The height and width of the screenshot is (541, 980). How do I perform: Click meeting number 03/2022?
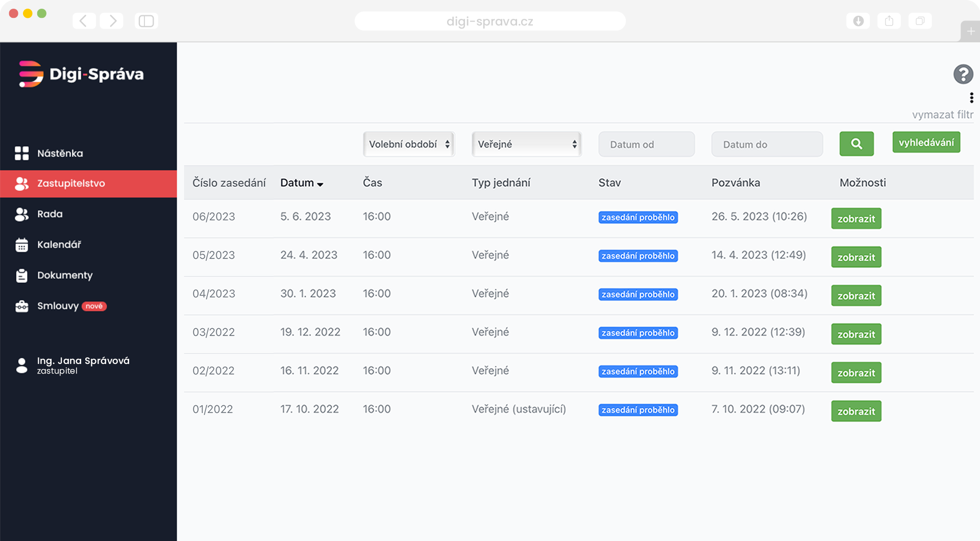click(x=213, y=332)
